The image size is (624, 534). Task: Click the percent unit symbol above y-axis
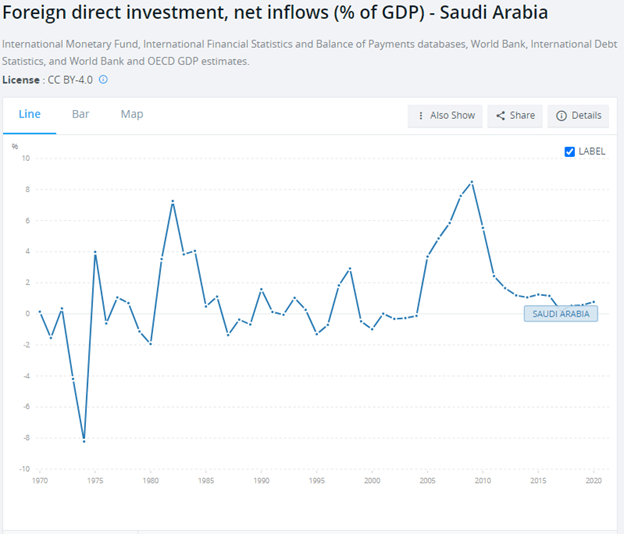[14, 146]
